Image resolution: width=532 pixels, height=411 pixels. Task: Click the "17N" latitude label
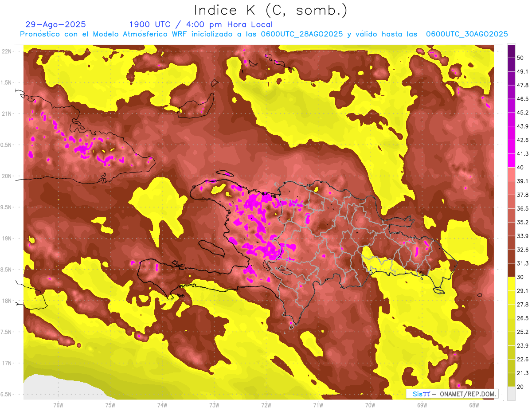tap(8, 363)
